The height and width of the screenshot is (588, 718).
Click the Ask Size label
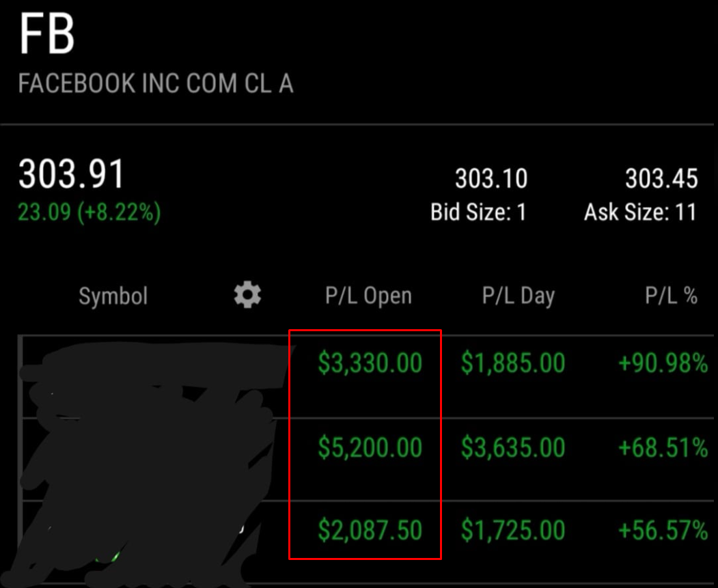(x=640, y=212)
